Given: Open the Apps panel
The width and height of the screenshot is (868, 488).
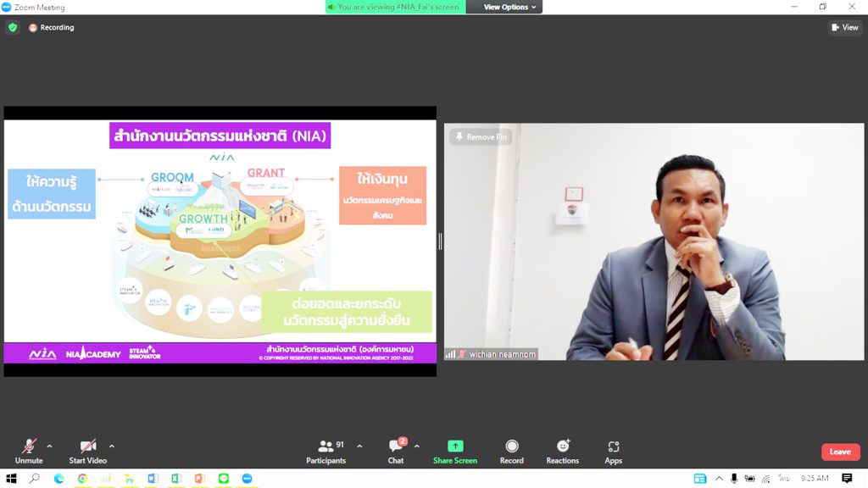Looking at the screenshot, I should point(614,451).
